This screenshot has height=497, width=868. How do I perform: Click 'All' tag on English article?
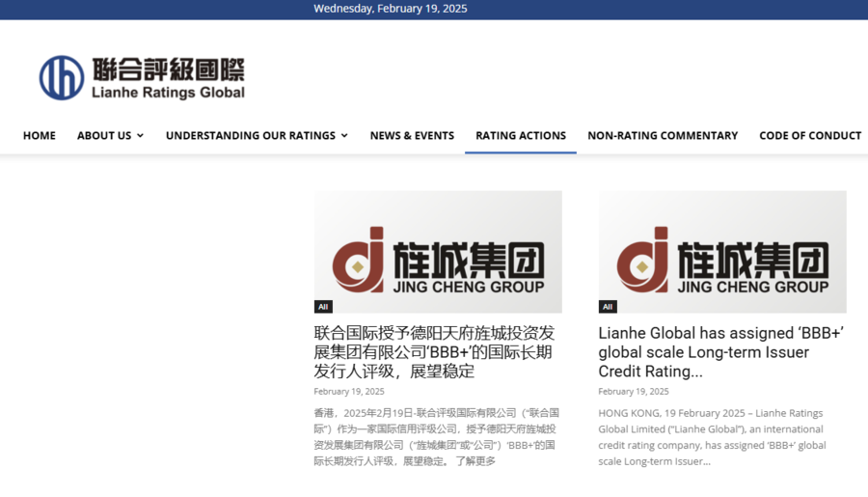pyautogui.click(x=608, y=307)
